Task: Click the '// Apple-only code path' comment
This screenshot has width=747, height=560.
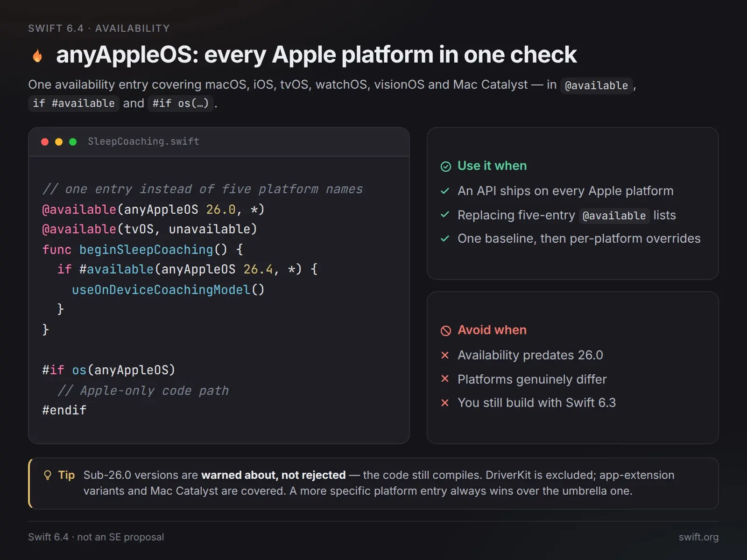Action: pos(143,391)
